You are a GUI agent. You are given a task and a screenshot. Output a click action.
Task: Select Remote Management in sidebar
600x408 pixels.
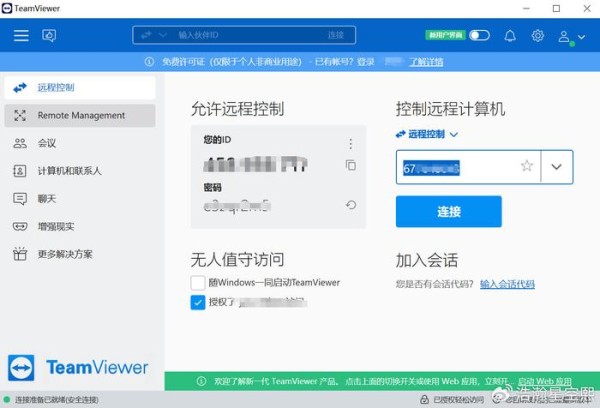(80, 115)
